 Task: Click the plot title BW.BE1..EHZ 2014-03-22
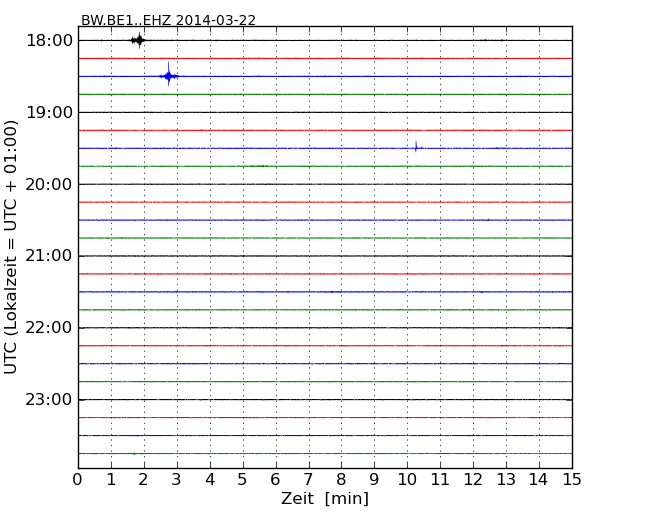pyautogui.click(x=168, y=20)
